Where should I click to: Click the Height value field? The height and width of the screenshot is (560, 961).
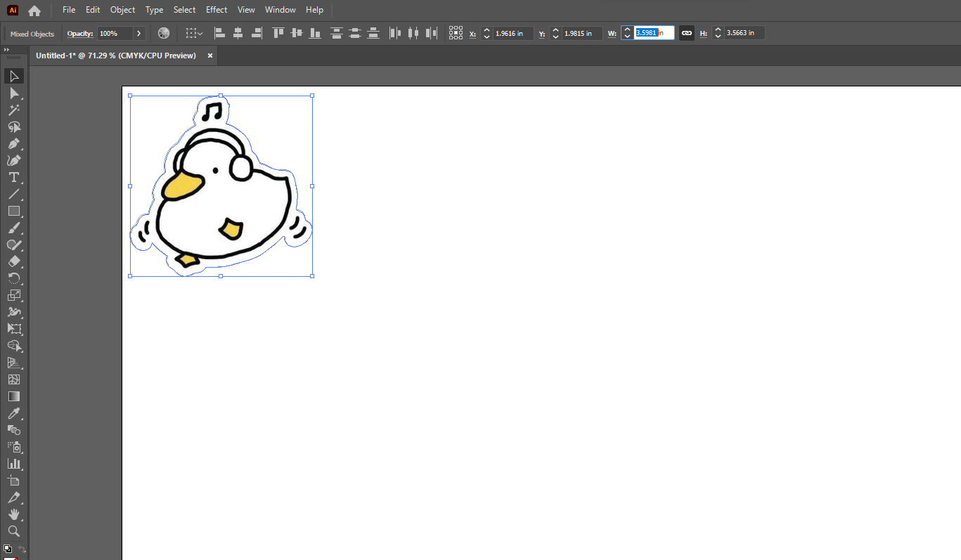[x=744, y=33]
